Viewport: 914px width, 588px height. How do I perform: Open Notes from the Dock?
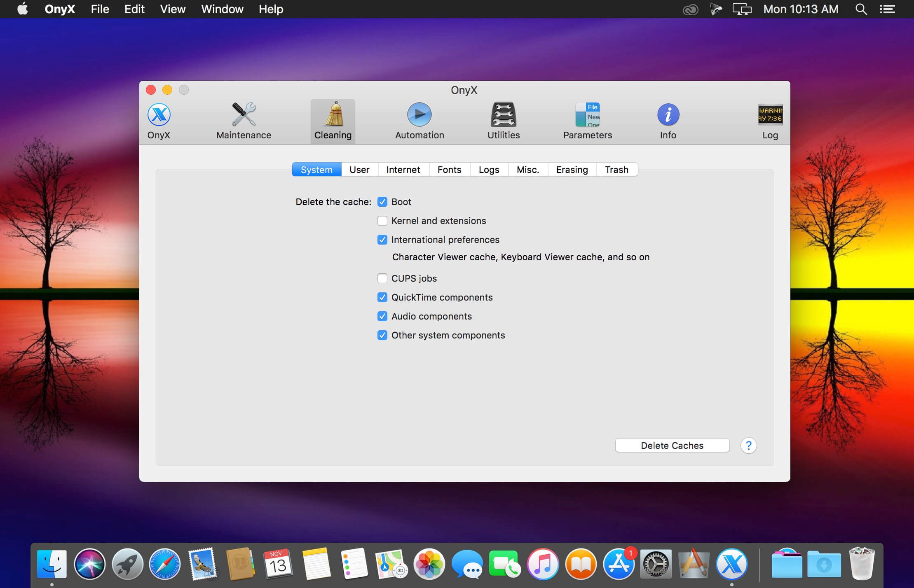tap(316, 564)
